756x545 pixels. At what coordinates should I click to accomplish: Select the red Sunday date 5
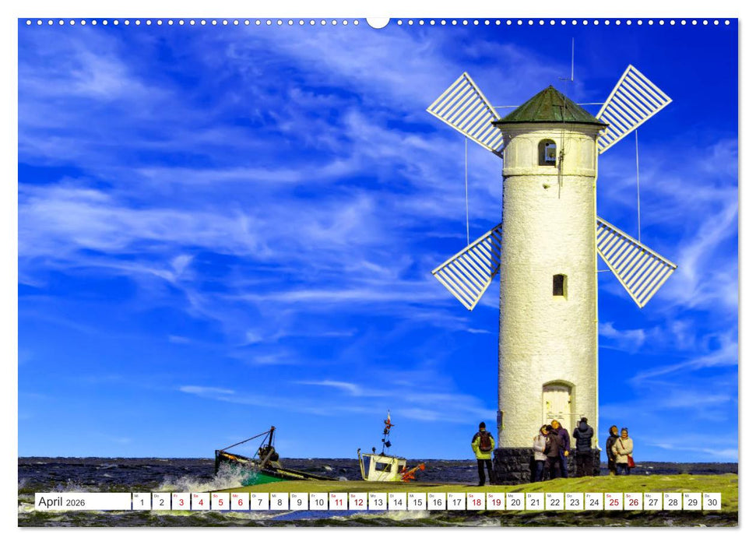[x=221, y=502]
